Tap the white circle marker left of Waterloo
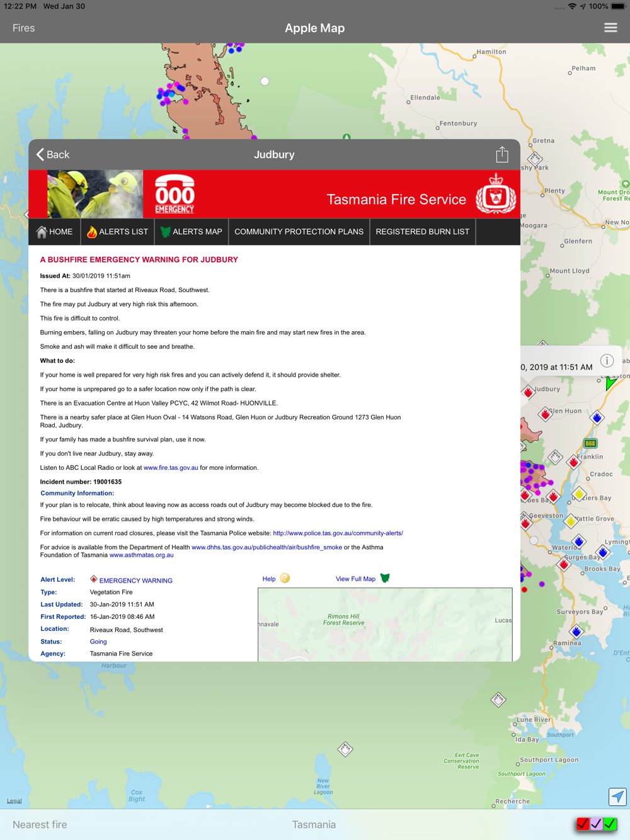Viewport: 630px width, 840px height. coord(534,540)
